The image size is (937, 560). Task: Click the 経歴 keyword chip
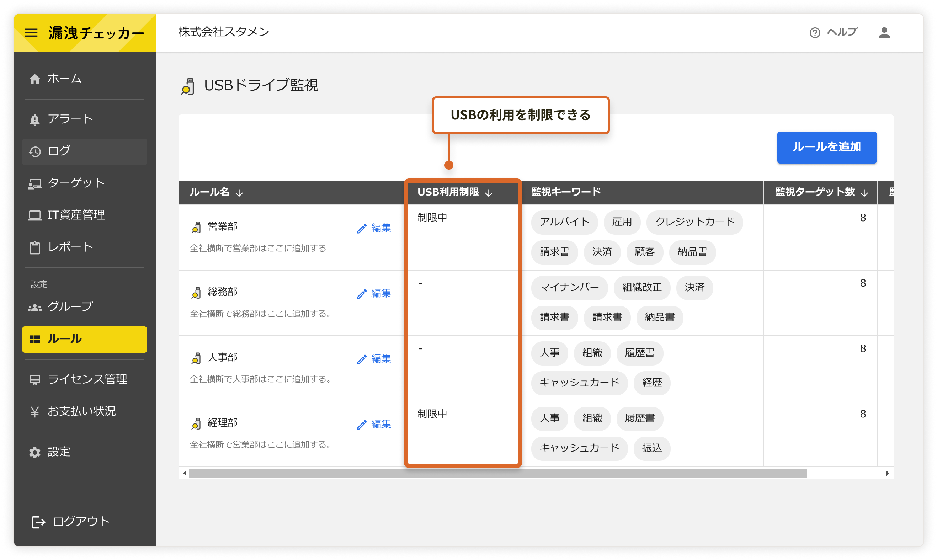pyautogui.click(x=651, y=383)
